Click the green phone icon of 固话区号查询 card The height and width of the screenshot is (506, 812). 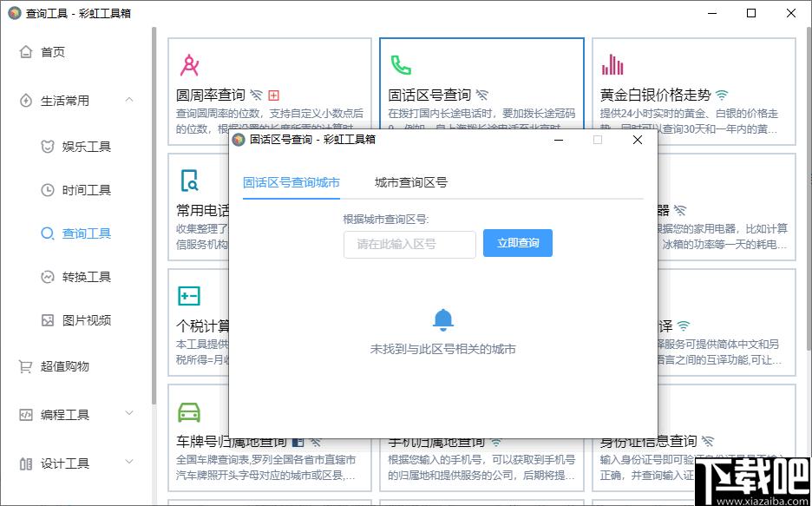(x=401, y=65)
